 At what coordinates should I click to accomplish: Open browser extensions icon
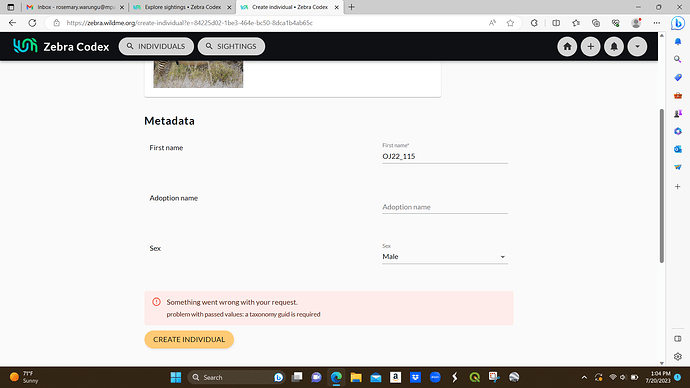click(534, 23)
